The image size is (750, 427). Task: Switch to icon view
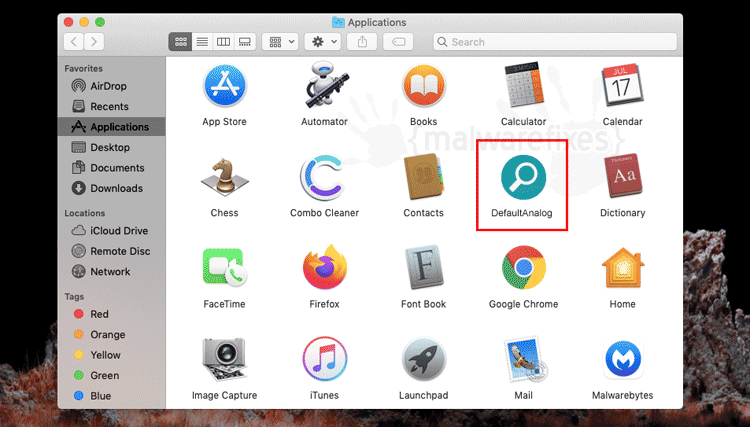point(180,42)
